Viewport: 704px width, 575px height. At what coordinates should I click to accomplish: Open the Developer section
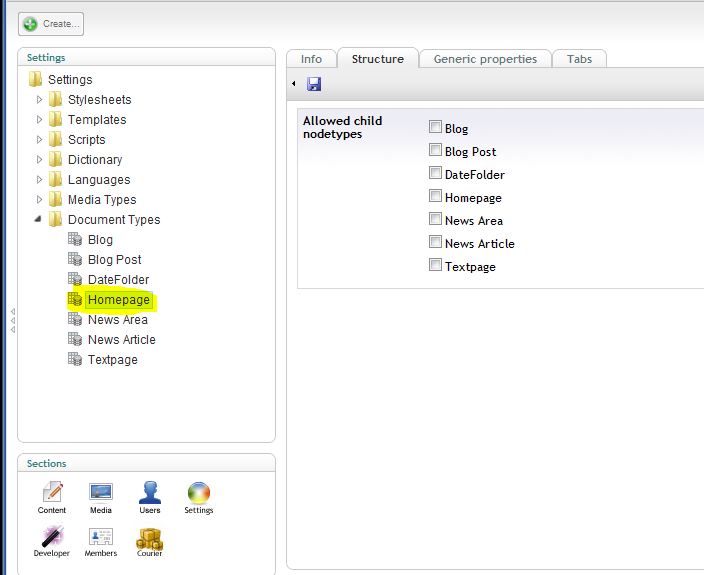point(52,541)
